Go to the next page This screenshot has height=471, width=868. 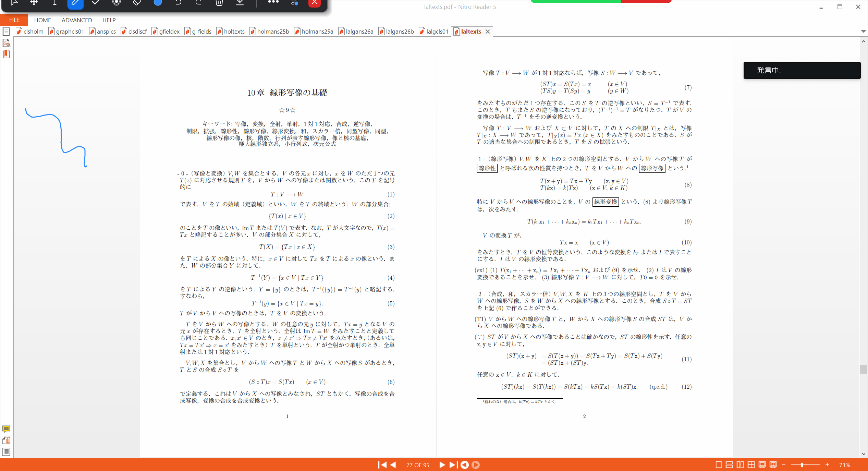pos(442,465)
